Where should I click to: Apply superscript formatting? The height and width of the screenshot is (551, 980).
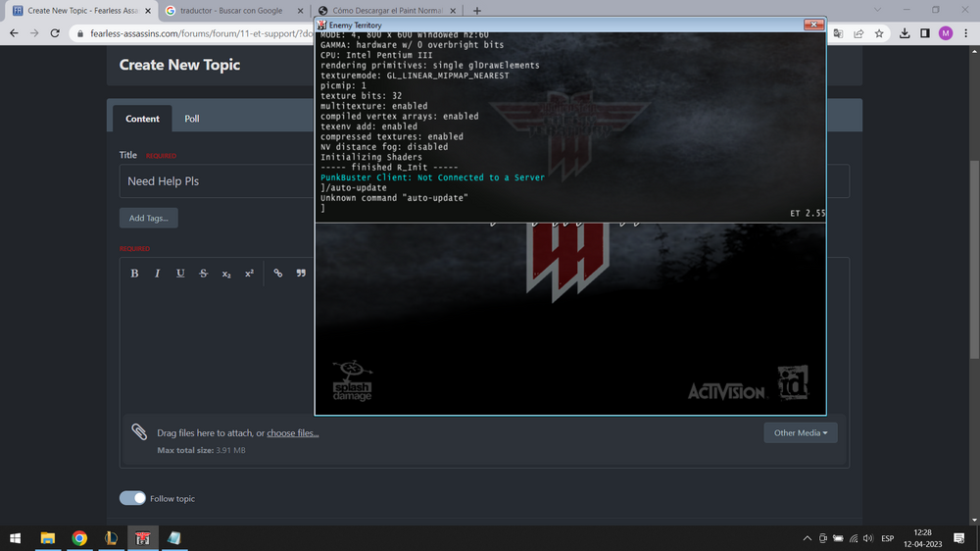pos(249,274)
